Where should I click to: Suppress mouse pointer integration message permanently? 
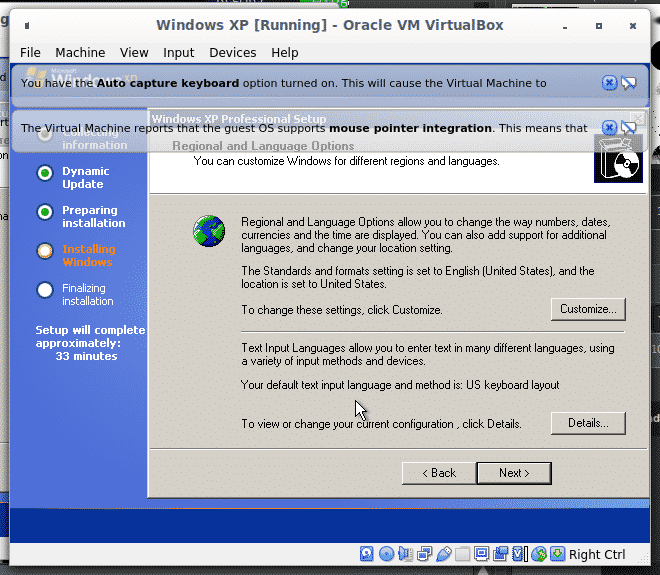[628, 128]
